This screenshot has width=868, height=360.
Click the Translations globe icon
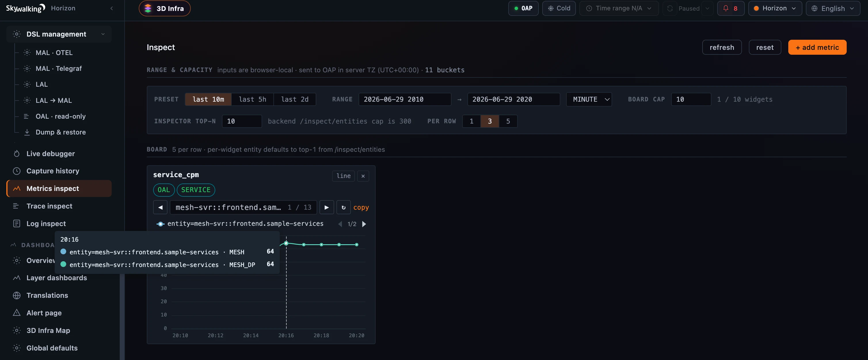point(16,295)
